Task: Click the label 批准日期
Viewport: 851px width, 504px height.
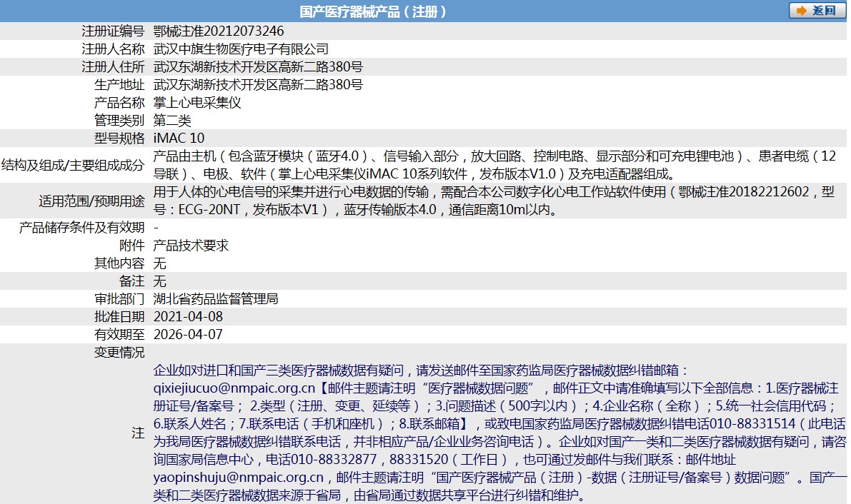Action: (119, 317)
